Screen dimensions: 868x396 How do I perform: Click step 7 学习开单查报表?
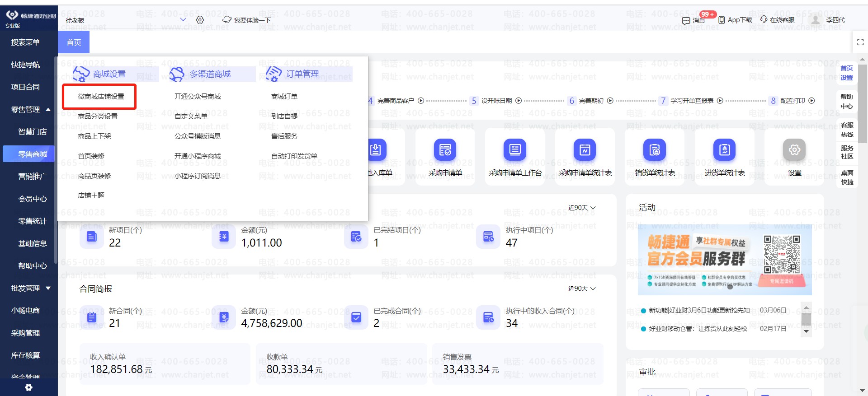click(x=691, y=101)
